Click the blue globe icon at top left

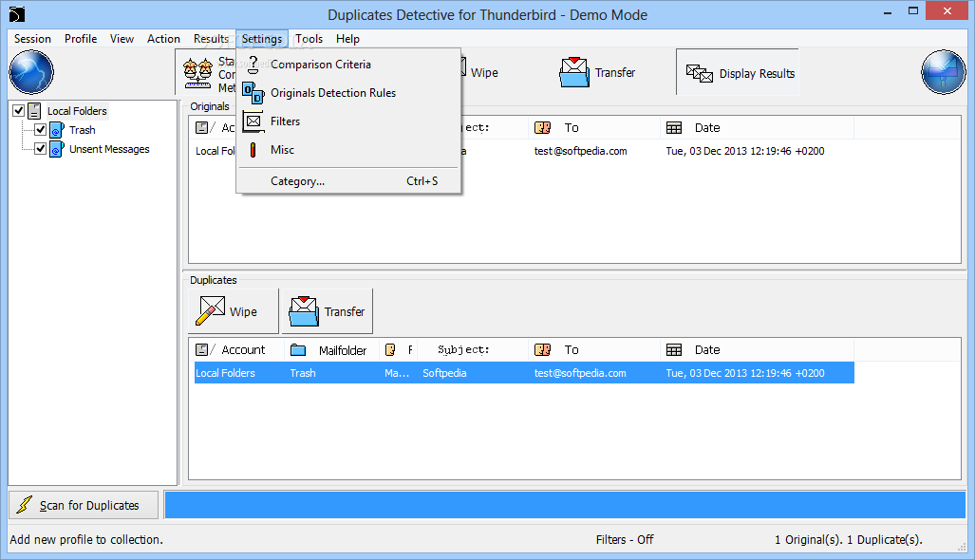pos(31,72)
